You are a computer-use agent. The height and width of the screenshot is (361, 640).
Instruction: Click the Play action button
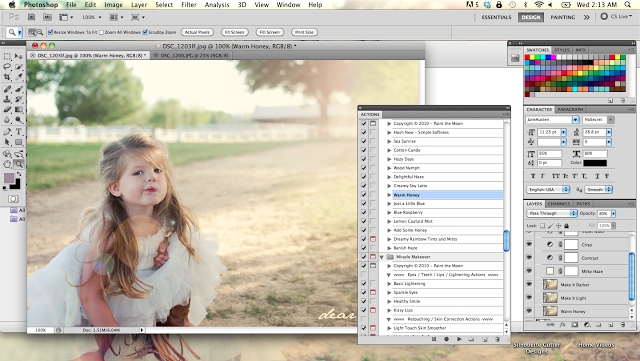click(x=459, y=339)
